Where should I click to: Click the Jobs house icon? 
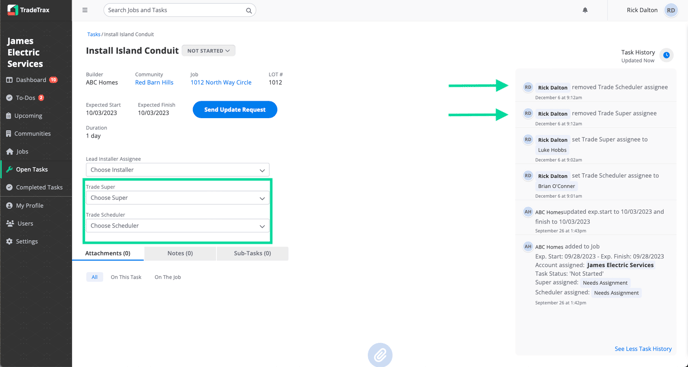click(x=10, y=151)
